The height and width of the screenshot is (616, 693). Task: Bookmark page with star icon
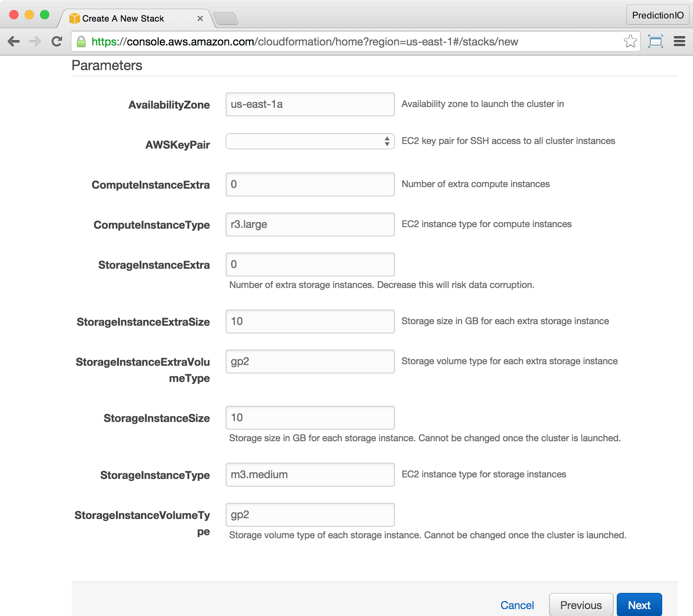coord(630,41)
